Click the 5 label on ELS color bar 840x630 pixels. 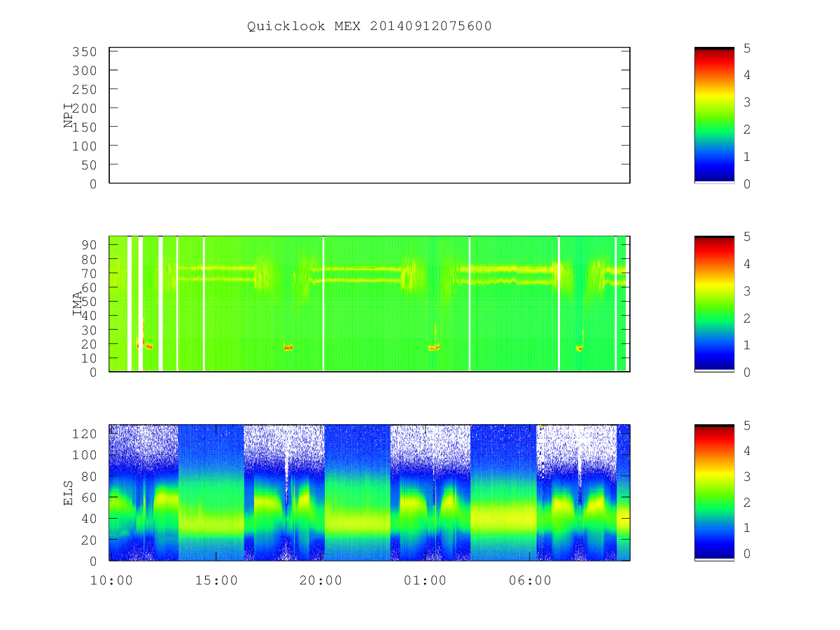tap(748, 426)
